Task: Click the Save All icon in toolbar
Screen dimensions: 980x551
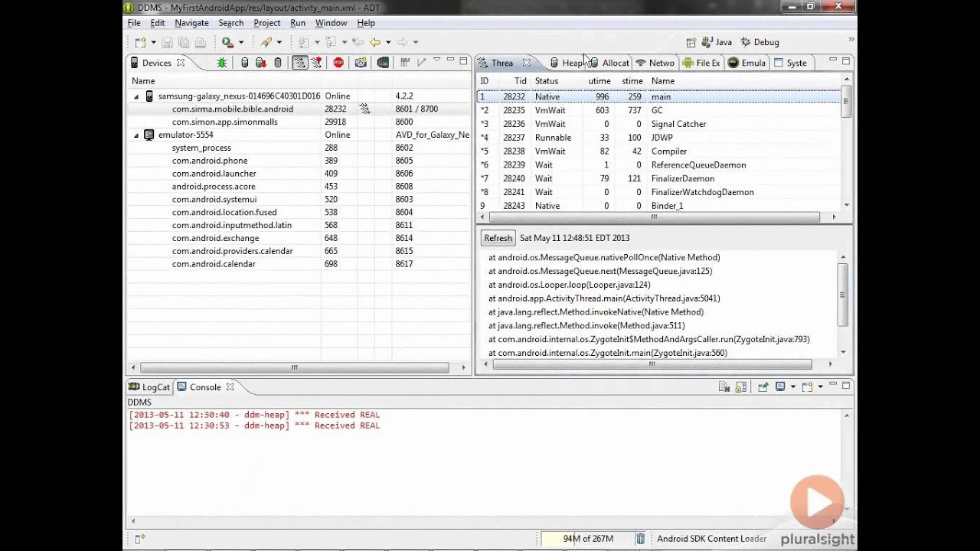Action: click(184, 42)
